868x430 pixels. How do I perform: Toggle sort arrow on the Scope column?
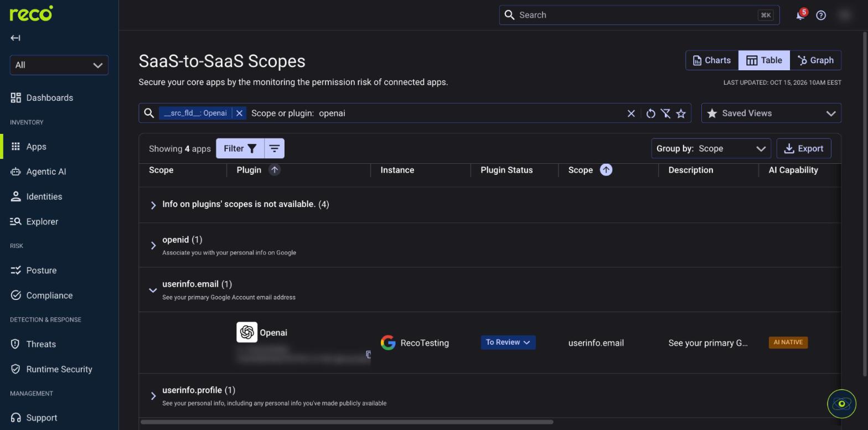point(606,170)
